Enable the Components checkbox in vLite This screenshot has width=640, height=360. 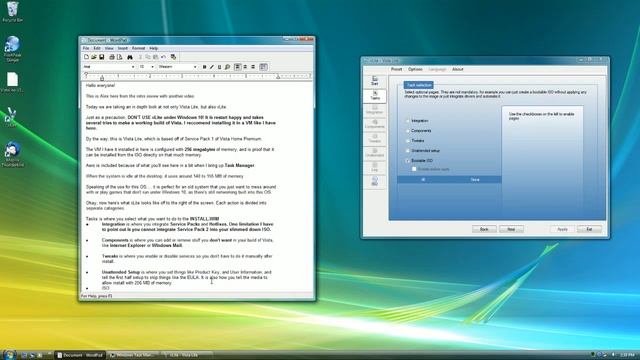point(408,131)
